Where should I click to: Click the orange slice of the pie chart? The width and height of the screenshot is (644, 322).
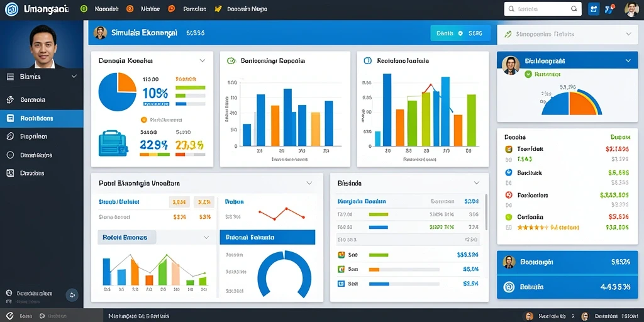click(127, 82)
